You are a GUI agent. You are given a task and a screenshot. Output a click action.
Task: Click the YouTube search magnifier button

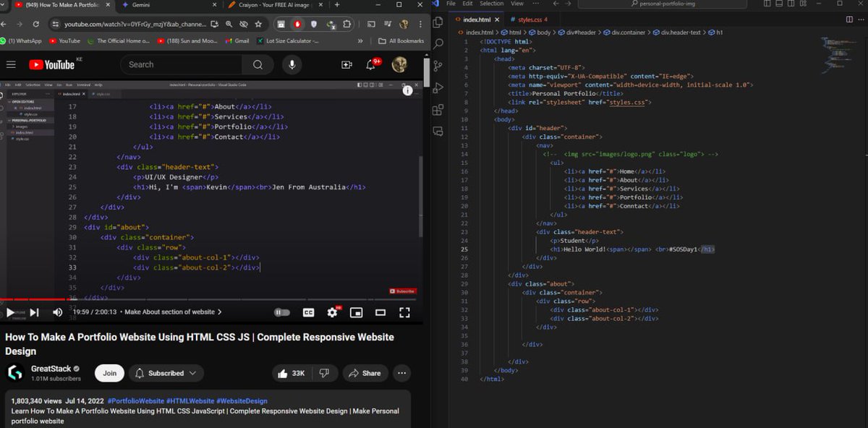point(258,64)
